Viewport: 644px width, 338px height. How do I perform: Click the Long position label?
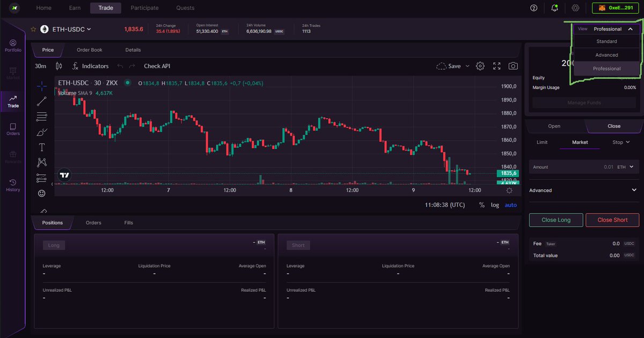(x=54, y=245)
